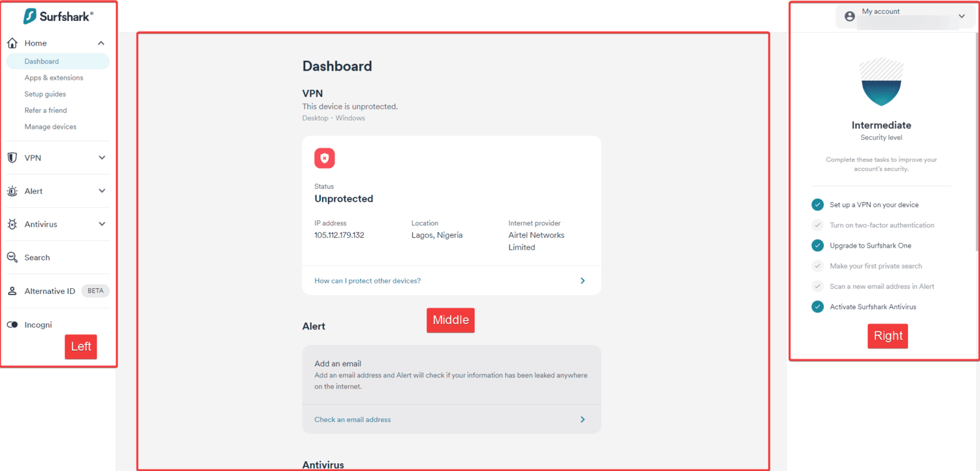980x471 pixels.
Task: Click the 'Intermediate' security level text
Action: [x=881, y=125]
